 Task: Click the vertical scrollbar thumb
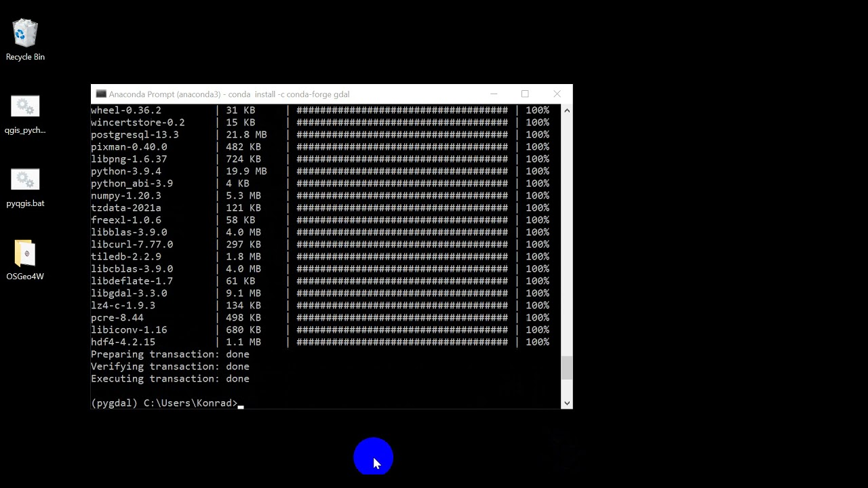(x=567, y=368)
